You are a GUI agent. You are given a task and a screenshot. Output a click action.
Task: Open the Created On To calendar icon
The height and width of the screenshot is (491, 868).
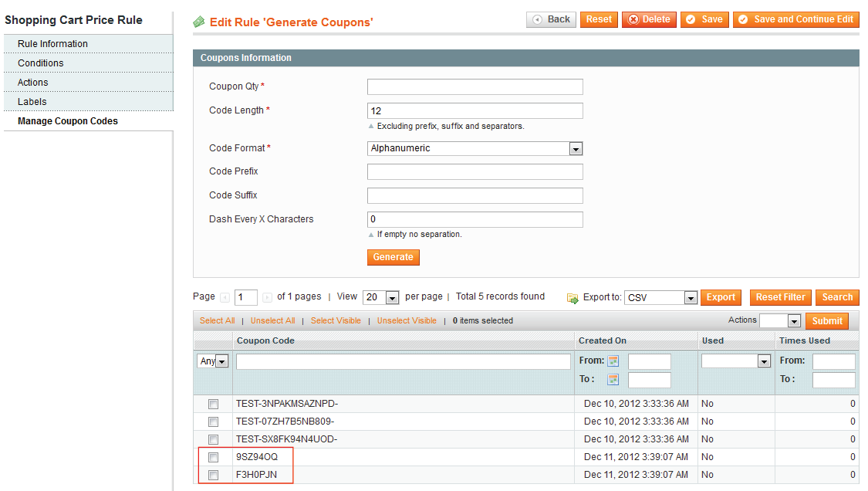click(613, 379)
